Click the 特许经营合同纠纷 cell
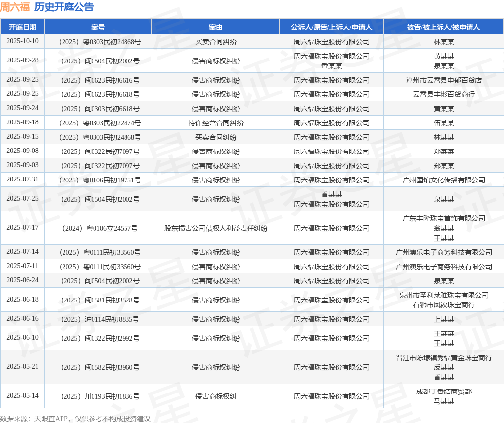Screen dimensions: 504x423 coord(216,123)
